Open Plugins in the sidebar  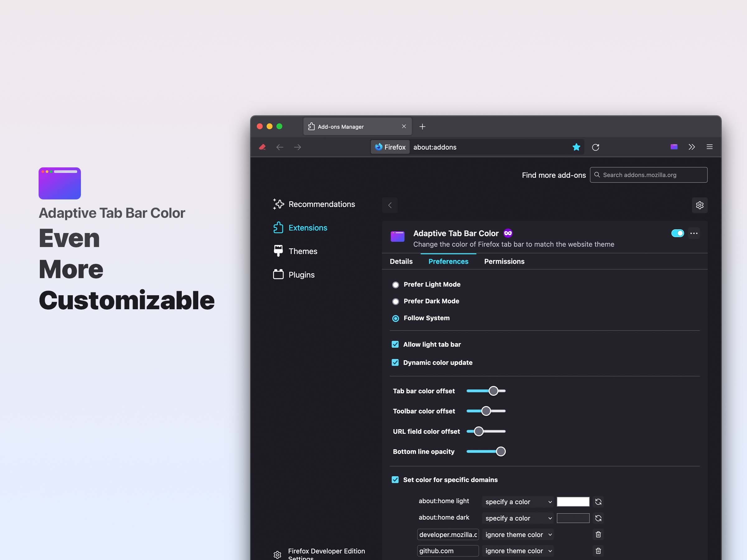[294, 275]
